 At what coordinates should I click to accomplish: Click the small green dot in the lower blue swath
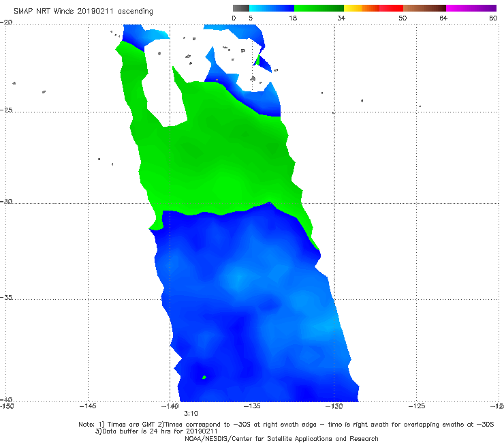[x=204, y=377]
